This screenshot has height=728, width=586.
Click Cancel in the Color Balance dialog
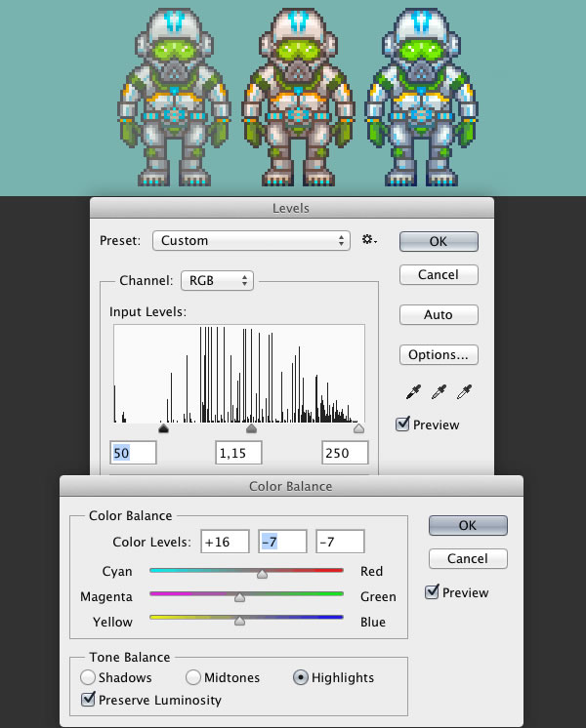pos(468,558)
